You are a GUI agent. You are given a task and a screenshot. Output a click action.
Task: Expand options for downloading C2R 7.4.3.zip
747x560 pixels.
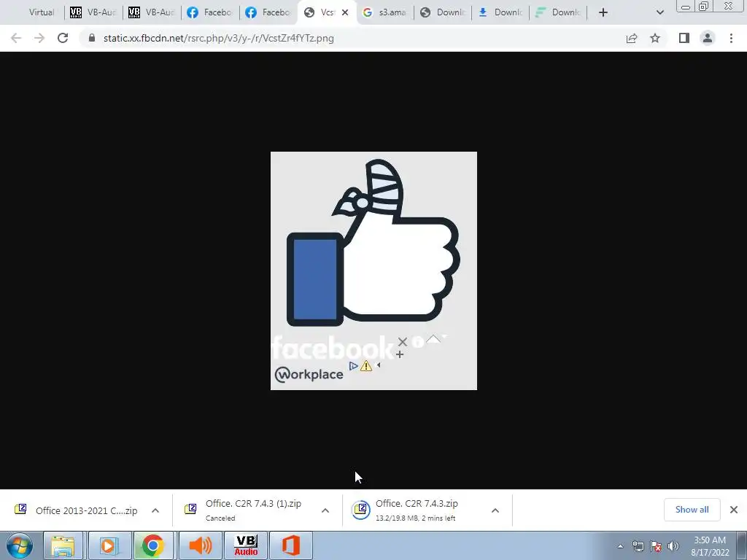[x=495, y=510]
